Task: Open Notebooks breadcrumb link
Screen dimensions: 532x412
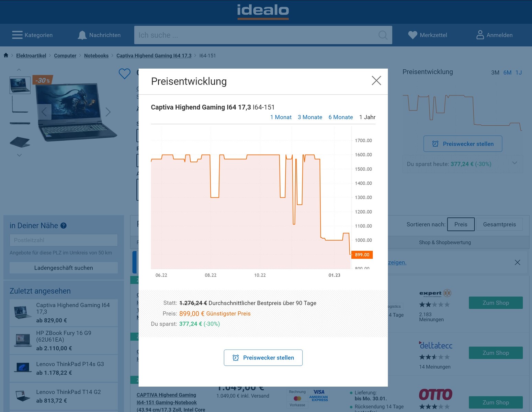Action: tap(96, 56)
